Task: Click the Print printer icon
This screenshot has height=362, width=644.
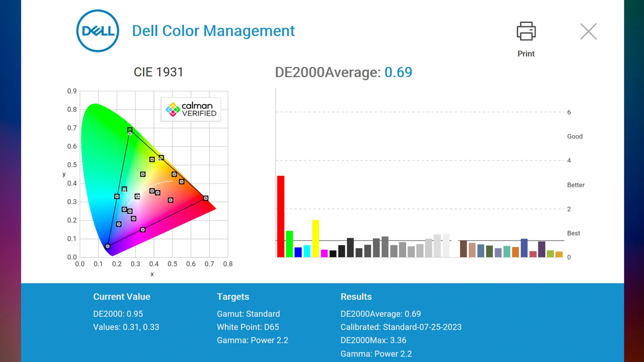Action: pos(526,31)
